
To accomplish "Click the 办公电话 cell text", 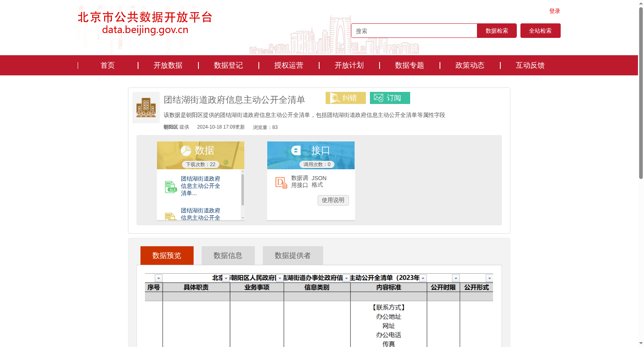I will click(x=389, y=335).
